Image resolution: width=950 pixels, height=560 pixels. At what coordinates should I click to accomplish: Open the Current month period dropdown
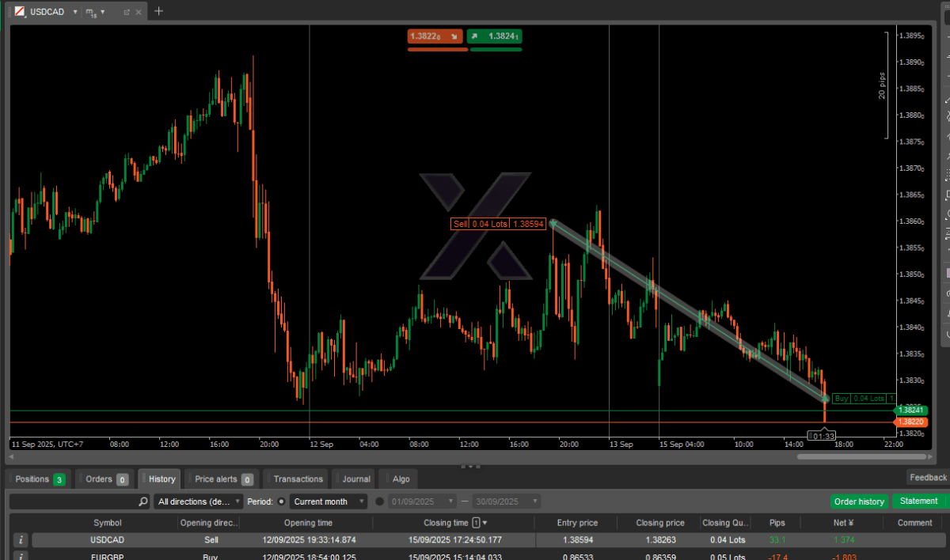(x=329, y=501)
